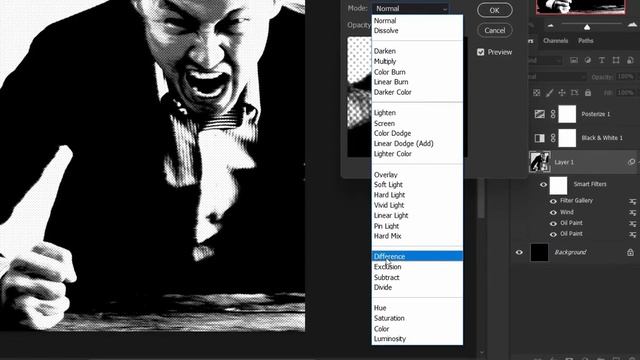Open blending options for Filter Gallery
This screenshot has height=360, width=640.
tap(633, 201)
